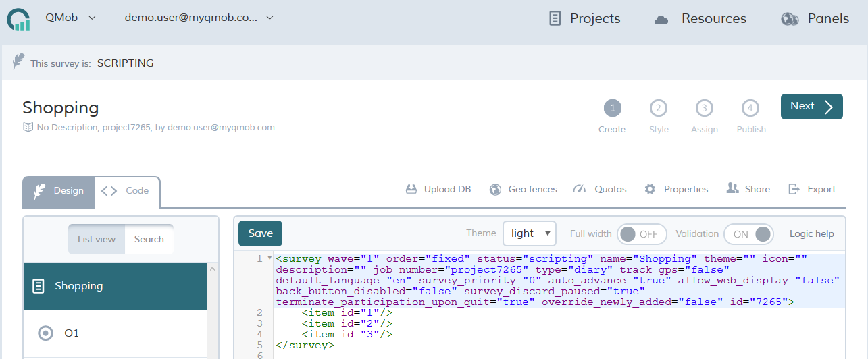The height and width of the screenshot is (359, 868).
Task: Open the Export option
Action: coord(813,189)
